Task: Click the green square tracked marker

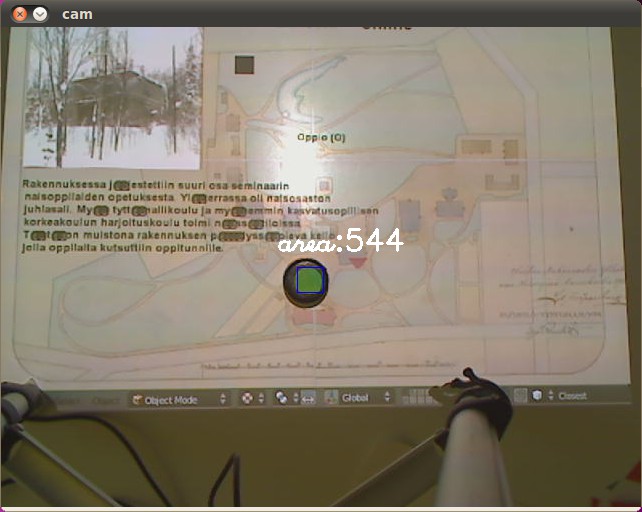Action: (x=310, y=280)
